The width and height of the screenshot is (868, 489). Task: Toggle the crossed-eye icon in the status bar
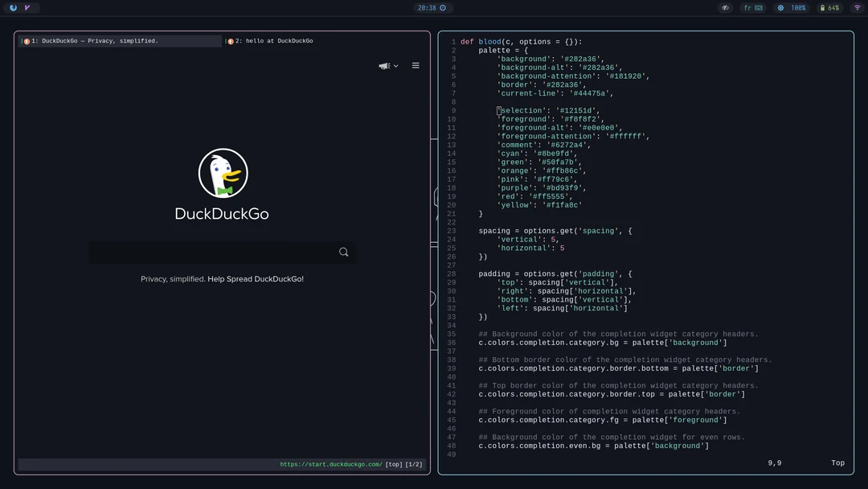point(724,7)
